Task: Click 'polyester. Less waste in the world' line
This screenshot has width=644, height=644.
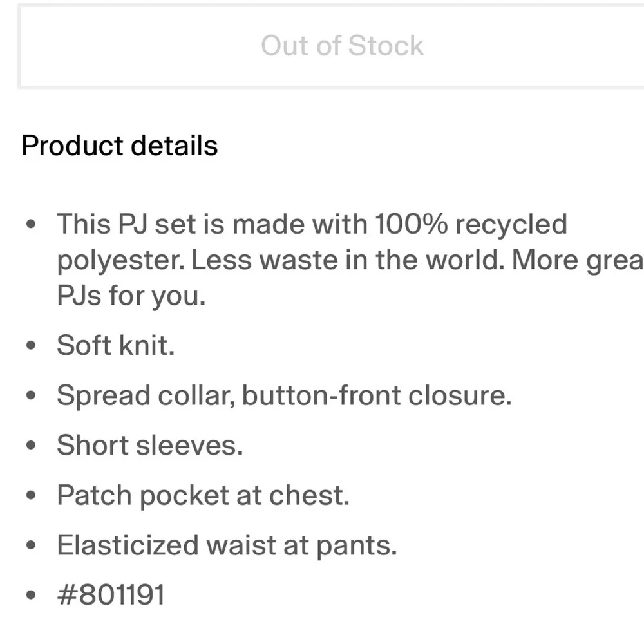Action: 281,260
